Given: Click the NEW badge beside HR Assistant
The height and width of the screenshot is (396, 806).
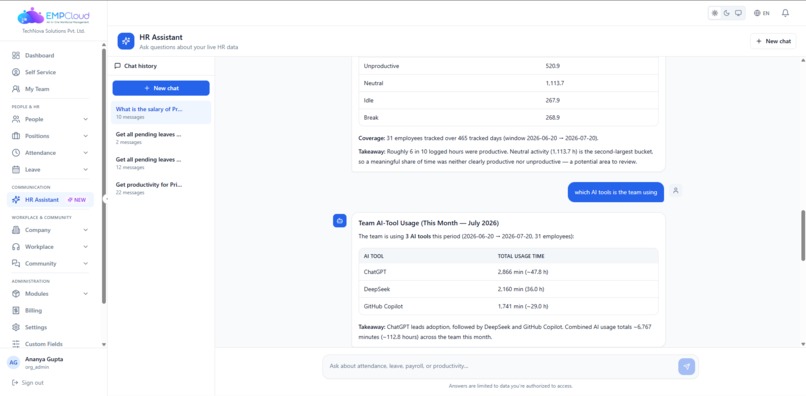Looking at the screenshot, I should 77,200.
